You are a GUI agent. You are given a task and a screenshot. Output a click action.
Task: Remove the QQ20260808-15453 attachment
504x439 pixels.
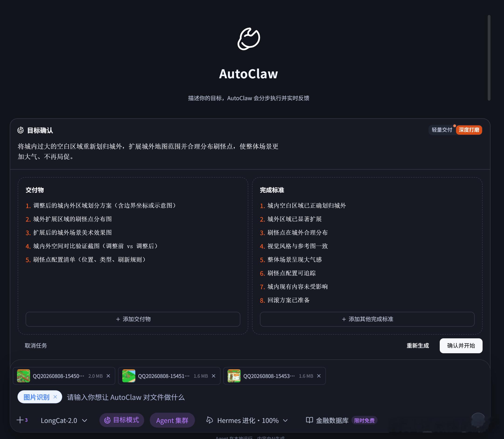pyautogui.click(x=319, y=376)
